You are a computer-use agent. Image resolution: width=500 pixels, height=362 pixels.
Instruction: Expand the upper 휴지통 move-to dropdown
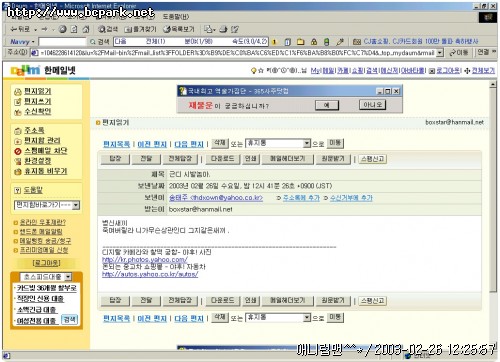coord(307,143)
